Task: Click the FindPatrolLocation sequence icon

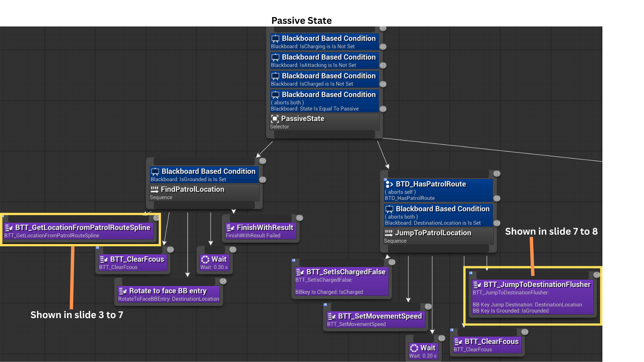Action: coord(154,189)
